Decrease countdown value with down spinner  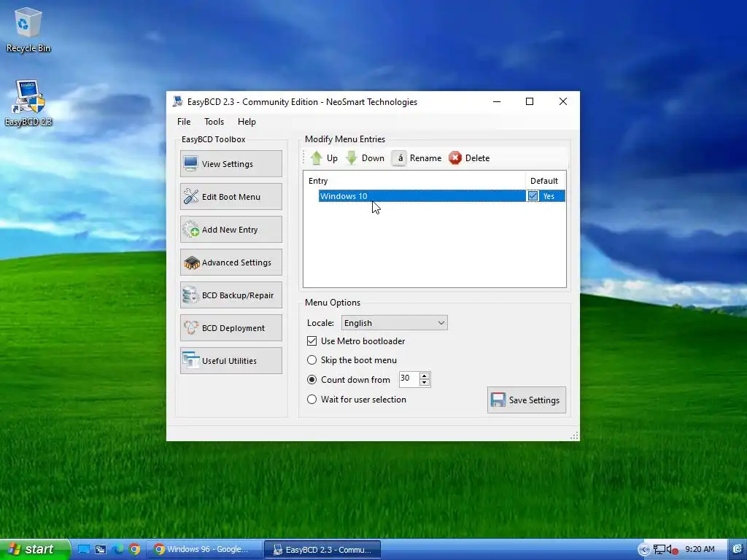425,383
